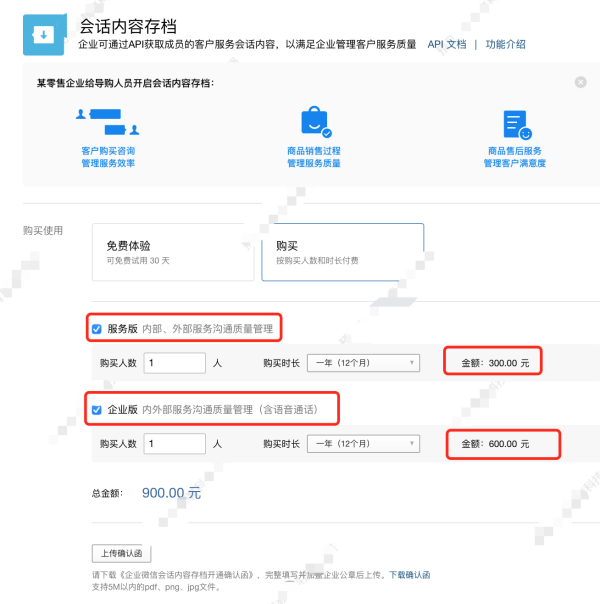
Task: Expand 服务版 购买时长 dropdown
Action: (362, 362)
